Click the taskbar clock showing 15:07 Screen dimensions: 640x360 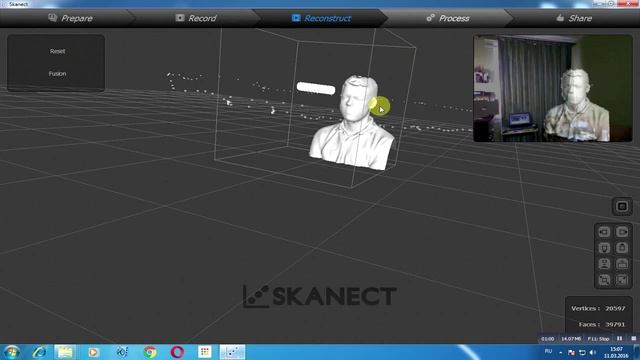coord(616,352)
